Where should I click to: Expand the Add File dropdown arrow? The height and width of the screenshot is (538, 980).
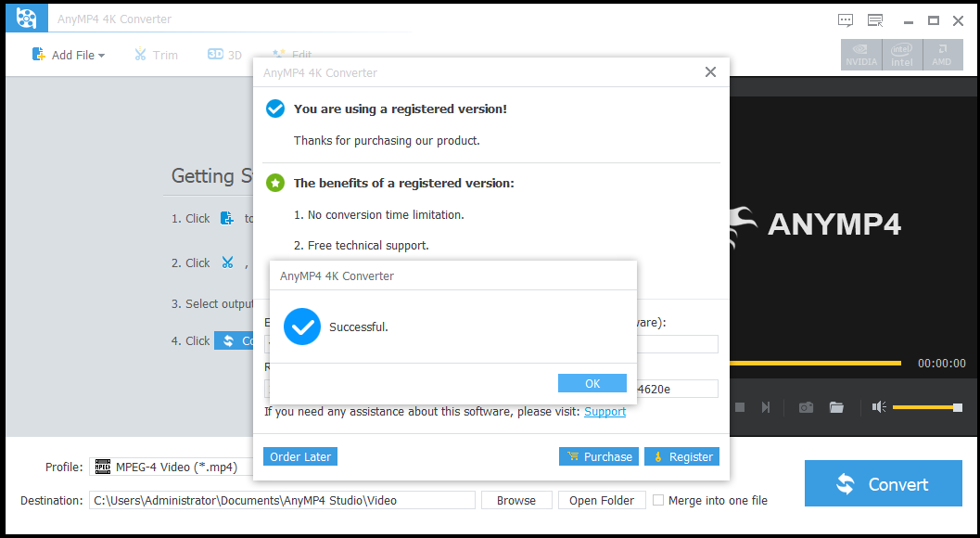point(102,56)
